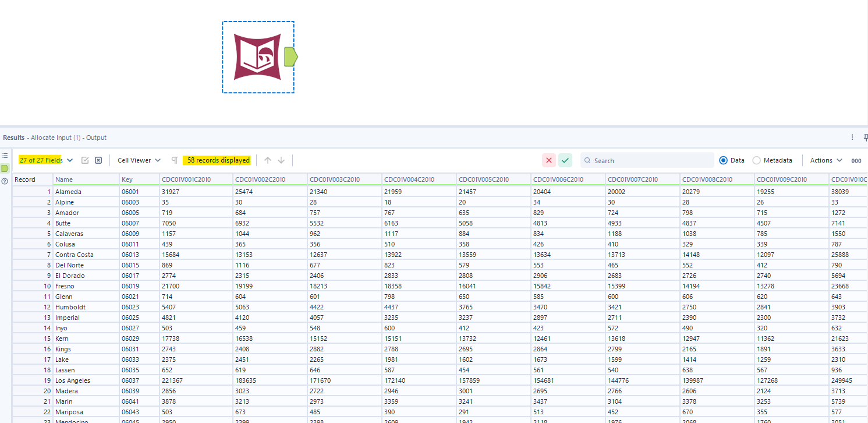Select the Kern name cell
The width and height of the screenshot is (868, 423).
86,339
